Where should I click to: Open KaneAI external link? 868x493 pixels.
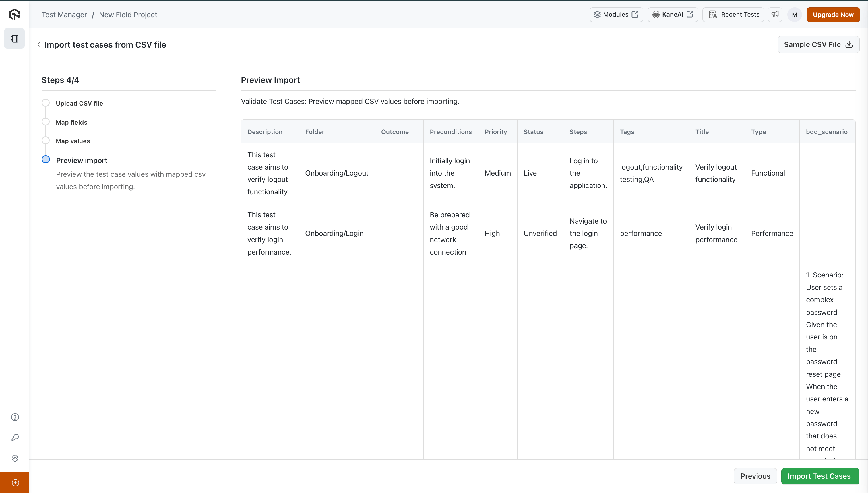(x=673, y=15)
